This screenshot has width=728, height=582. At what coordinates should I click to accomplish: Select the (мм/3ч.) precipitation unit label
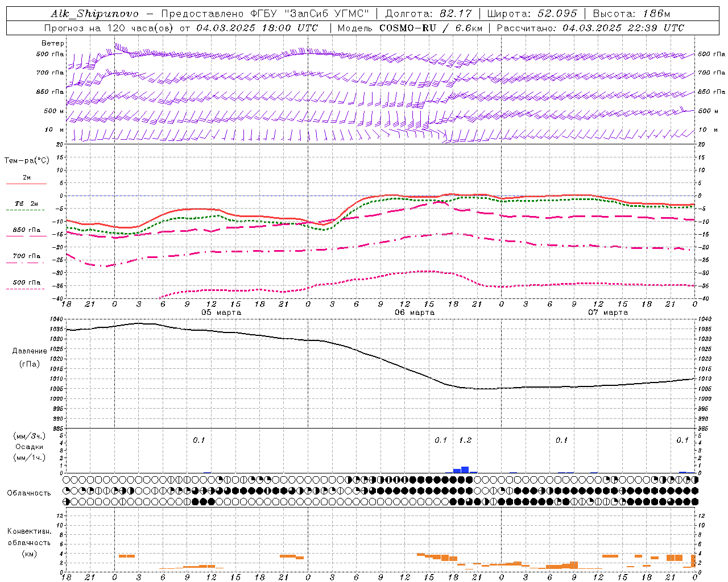pyautogui.click(x=29, y=436)
